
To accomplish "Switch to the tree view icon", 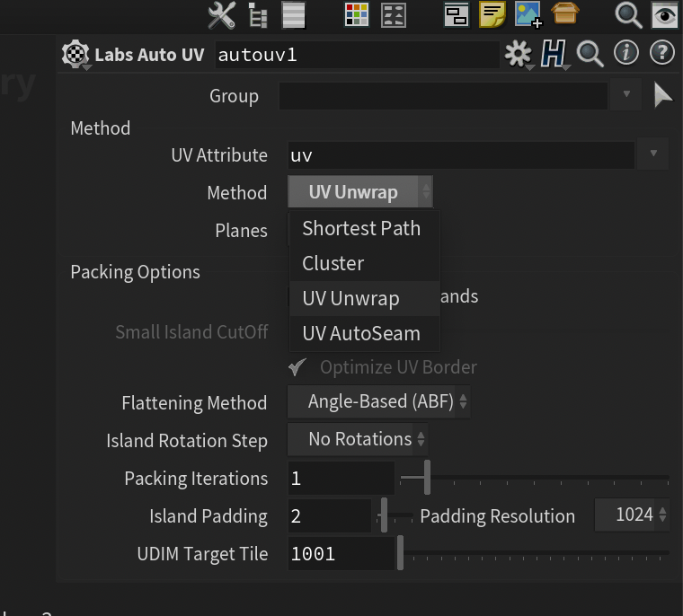I will point(257,15).
